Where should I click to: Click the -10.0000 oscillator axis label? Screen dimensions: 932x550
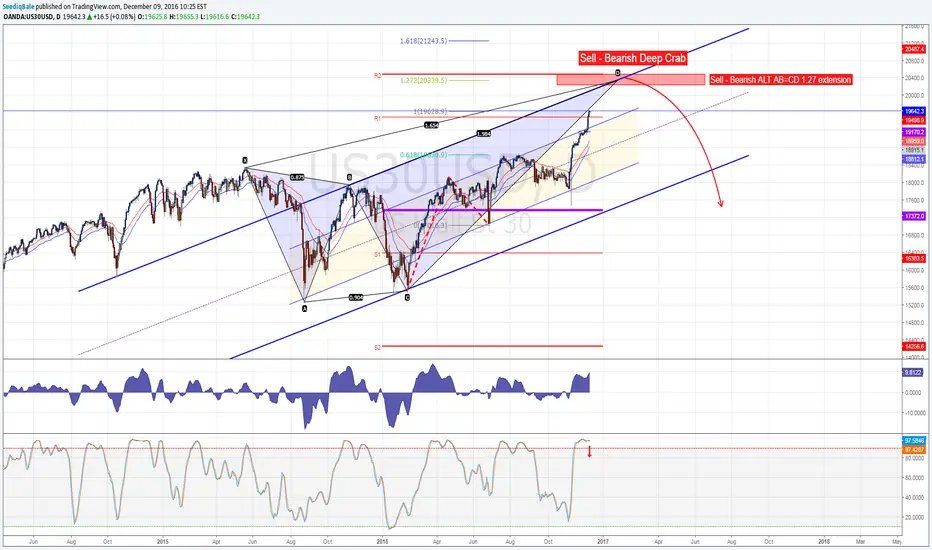click(x=913, y=413)
